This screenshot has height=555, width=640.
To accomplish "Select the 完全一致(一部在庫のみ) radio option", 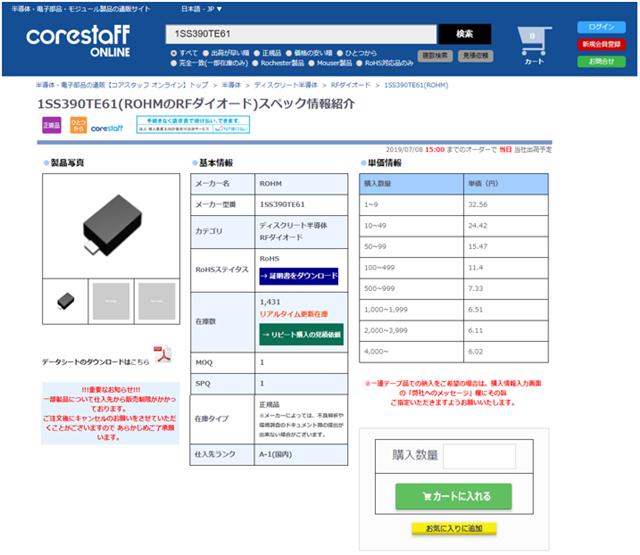I will point(174,63).
